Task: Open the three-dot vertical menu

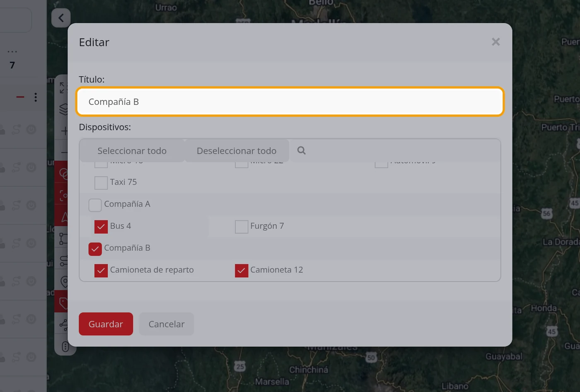Action: 36,97
